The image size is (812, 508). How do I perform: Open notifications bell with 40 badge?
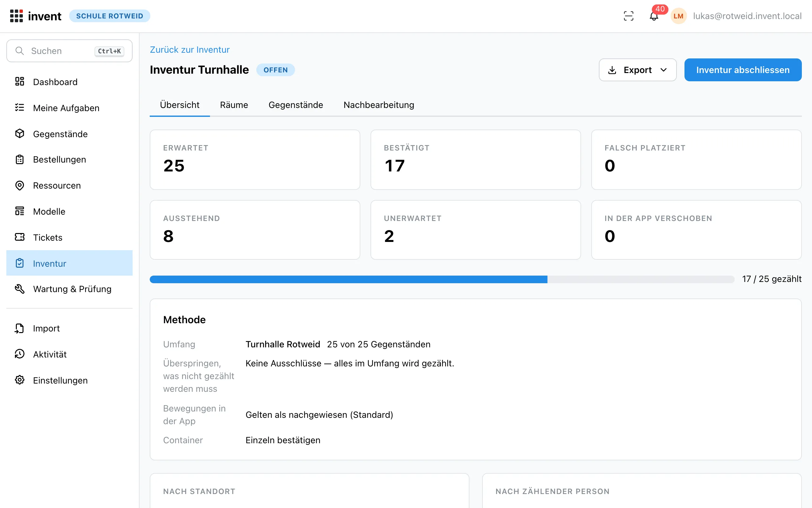654,16
